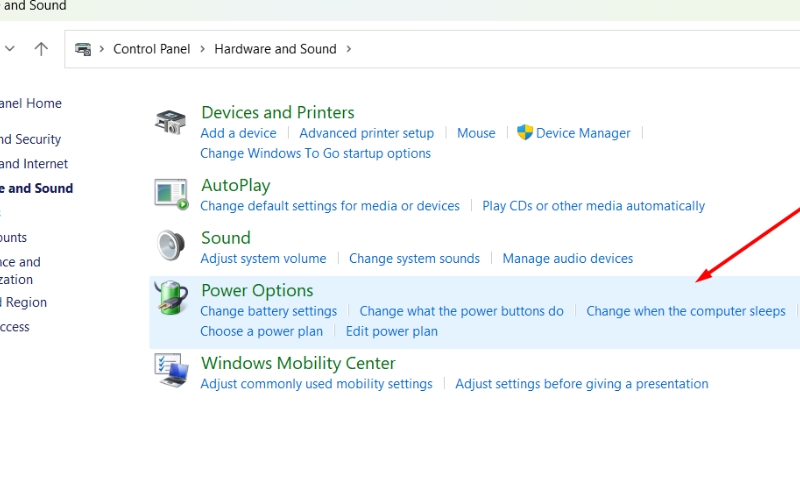This screenshot has height=490, width=800.
Task: Go up one level with the up arrow
Action: tap(41, 49)
